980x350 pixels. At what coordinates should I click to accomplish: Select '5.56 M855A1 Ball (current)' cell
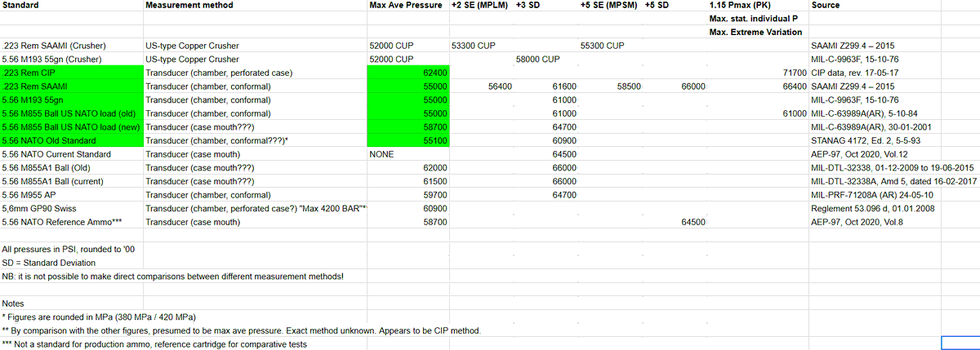(72, 180)
